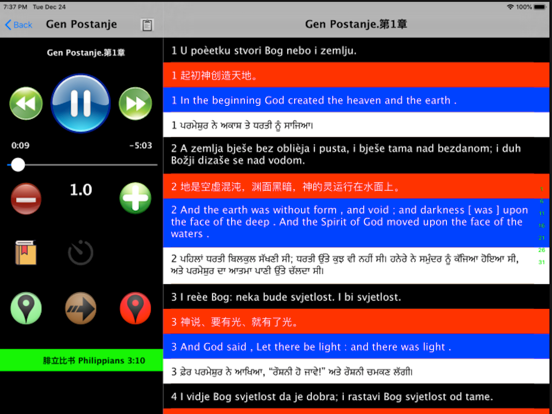552x414 pixels.
Task: Tap the playback speed value 1.0
Action: pos(81,190)
